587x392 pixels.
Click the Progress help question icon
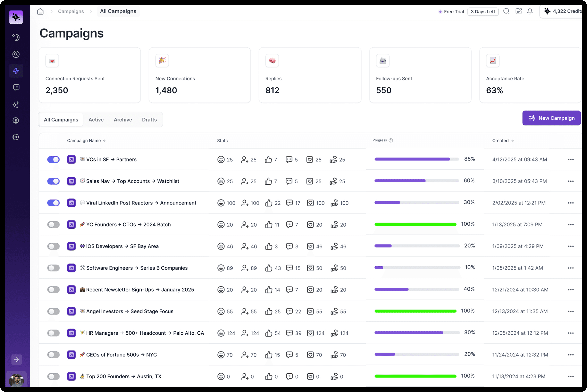pos(391,141)
